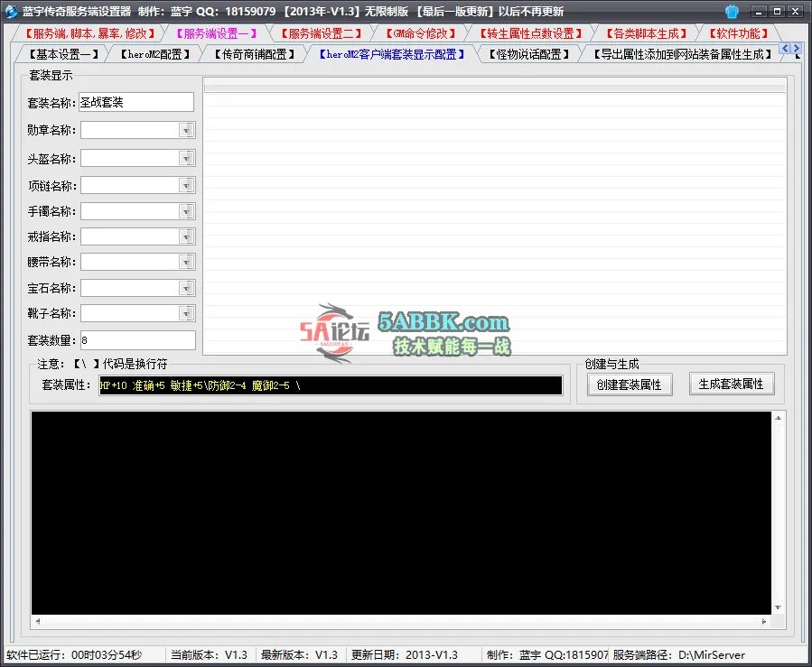Open the 项链名称 dropdown list

[x=187, y=183]
